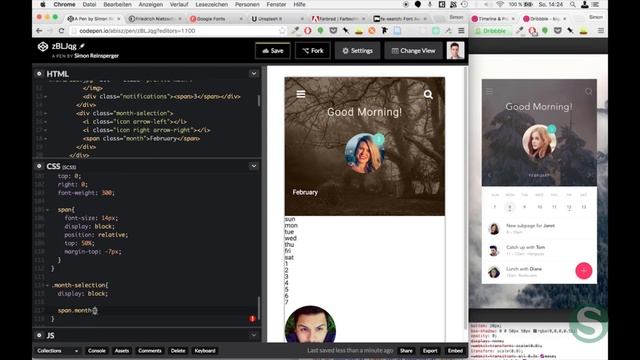Open the Fenster menu

point(276,4)
